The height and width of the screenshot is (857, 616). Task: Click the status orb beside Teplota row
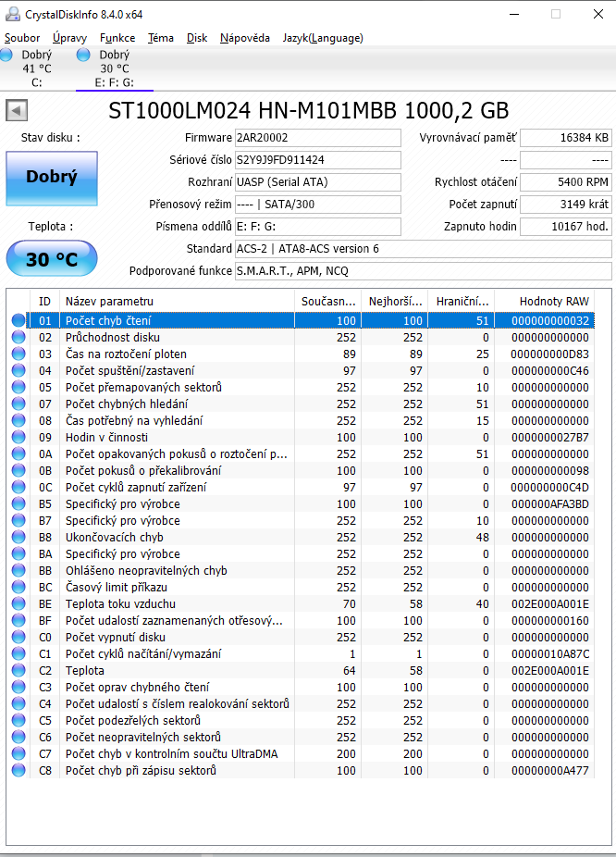pyautogui.click(x=18, y=670)
